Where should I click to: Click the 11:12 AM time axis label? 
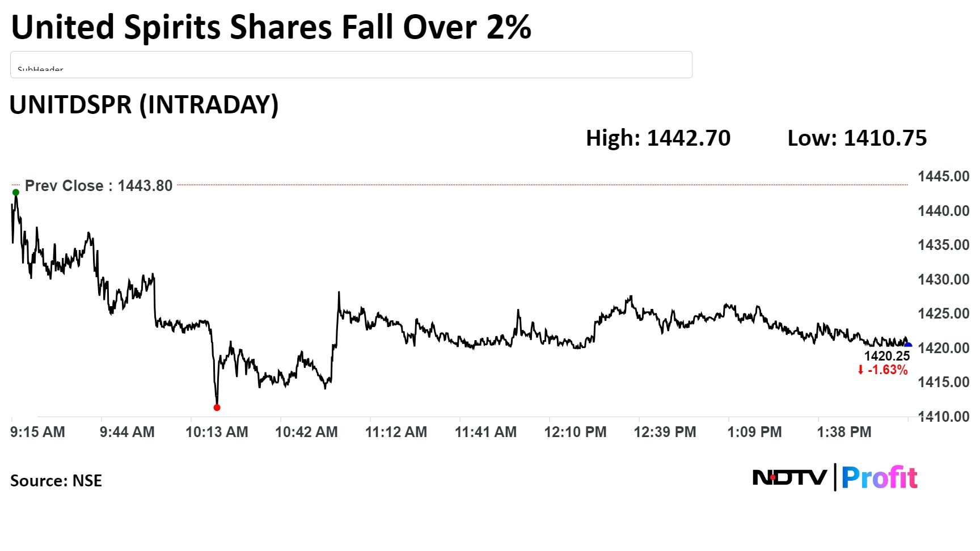coord(396,432)
